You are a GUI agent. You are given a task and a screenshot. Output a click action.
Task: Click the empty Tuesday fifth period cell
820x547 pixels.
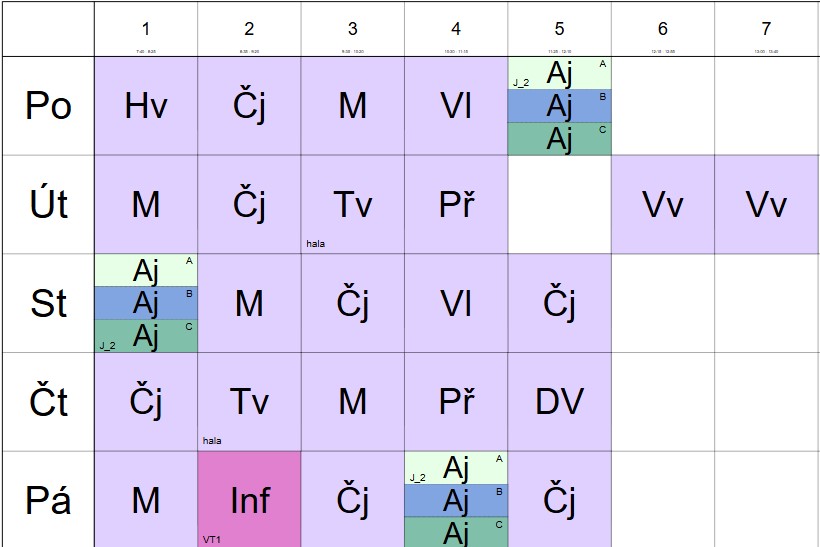coord(559,204)
